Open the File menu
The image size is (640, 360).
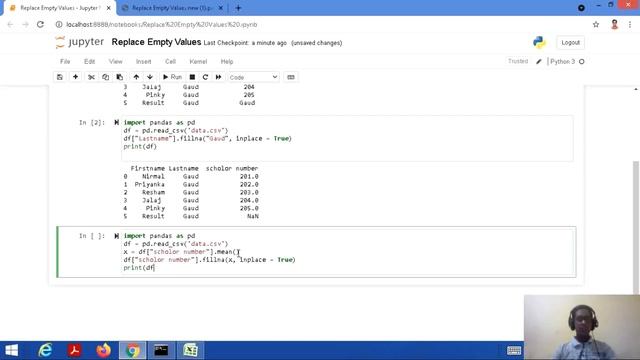click(x=65, y=62)
